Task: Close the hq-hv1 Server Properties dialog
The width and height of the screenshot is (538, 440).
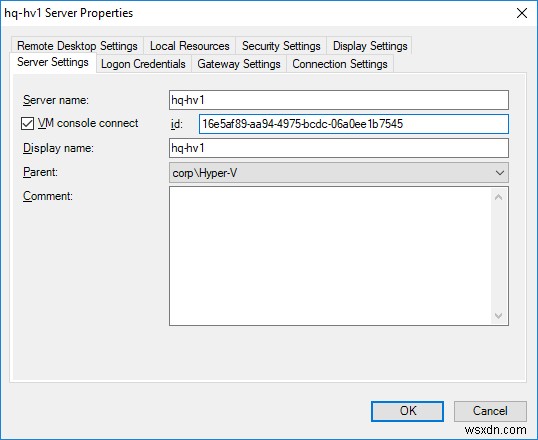Action: [522, 13]
